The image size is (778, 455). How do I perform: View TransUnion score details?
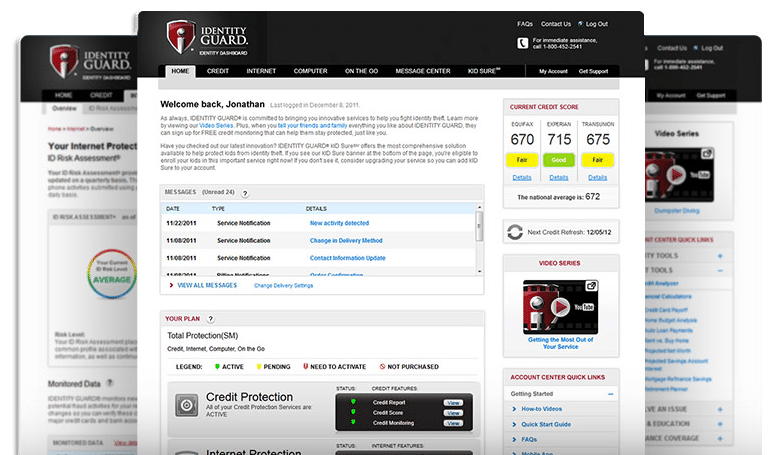(x=597, y=178)
